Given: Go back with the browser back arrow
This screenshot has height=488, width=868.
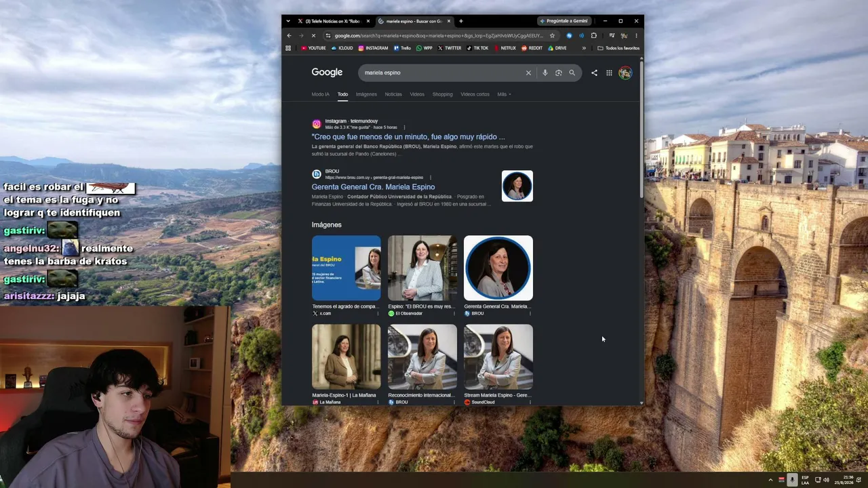Looking at the screenshot, I should coord(289,35).
